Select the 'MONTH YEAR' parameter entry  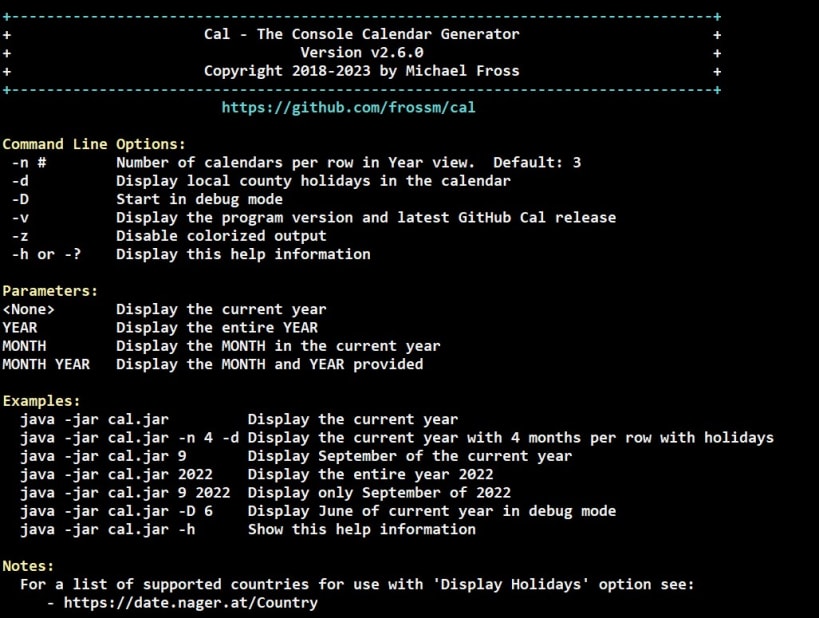[46, 364]
